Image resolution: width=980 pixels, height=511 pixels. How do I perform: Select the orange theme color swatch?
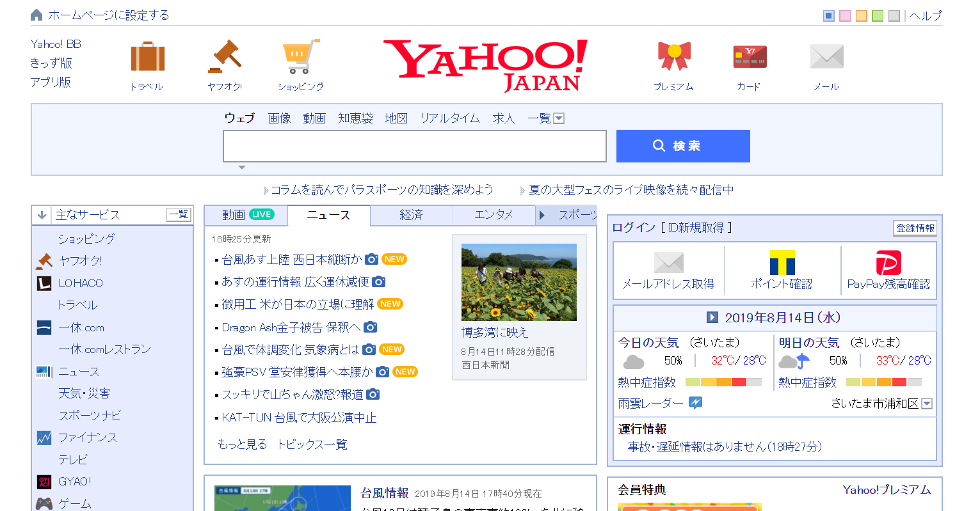(x=862, y=15)
